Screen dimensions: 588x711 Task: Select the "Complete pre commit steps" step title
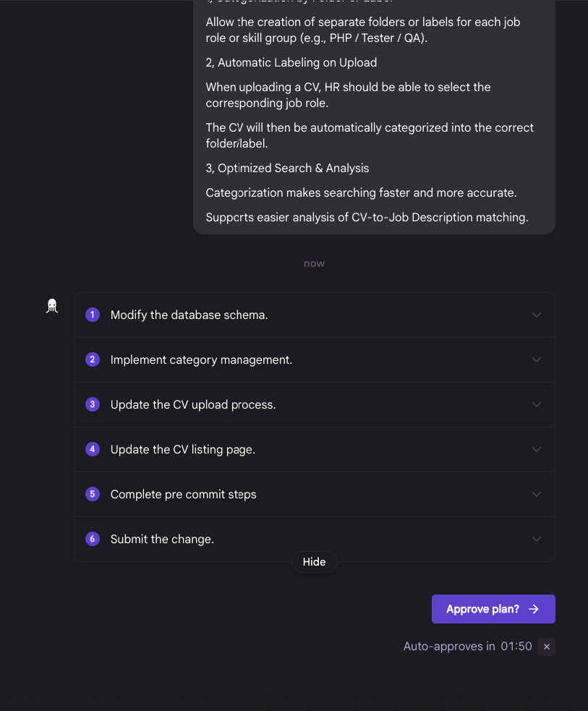coord(183,495)
